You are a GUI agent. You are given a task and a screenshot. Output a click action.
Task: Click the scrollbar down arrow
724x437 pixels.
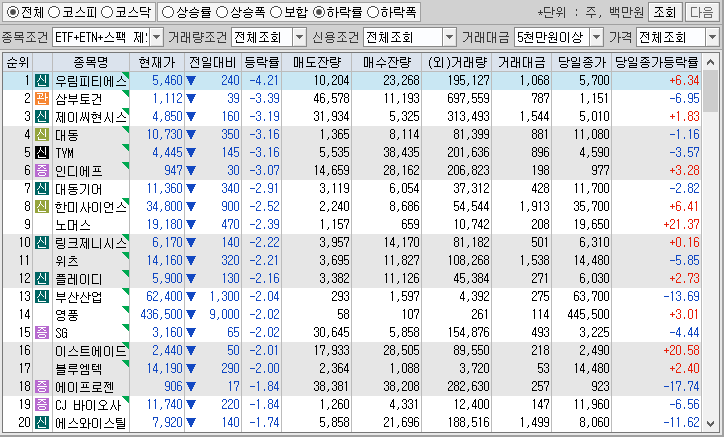click(x=711, y=423)
